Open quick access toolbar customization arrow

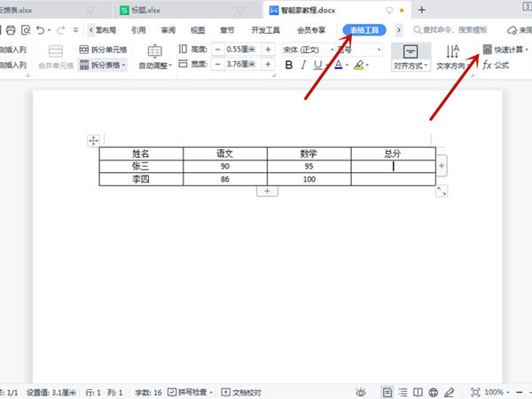[75, 30]
